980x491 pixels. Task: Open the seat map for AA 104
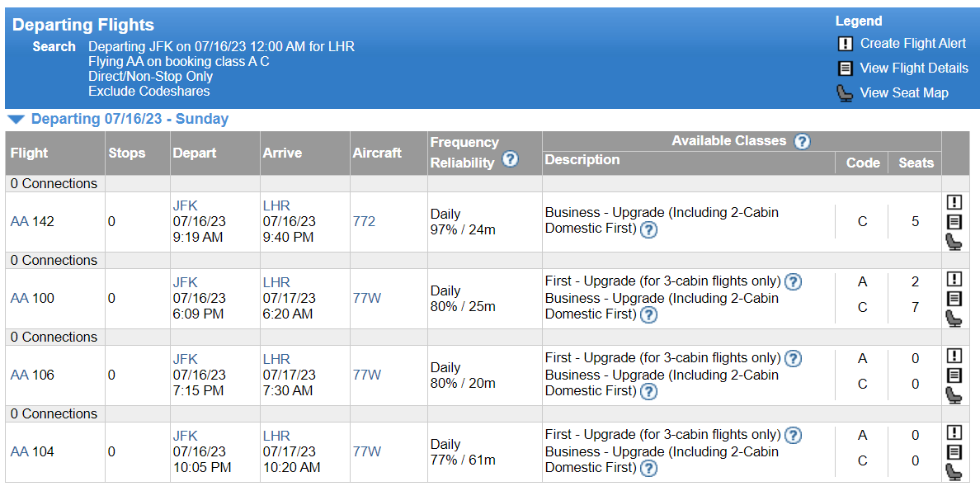coord(954,472)
